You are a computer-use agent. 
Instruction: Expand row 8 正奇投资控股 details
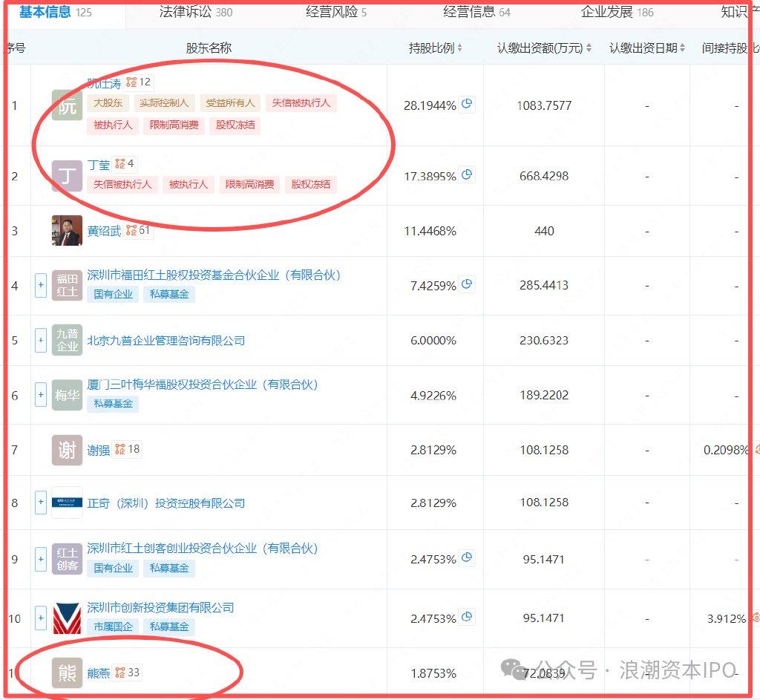tap(41, 503)
